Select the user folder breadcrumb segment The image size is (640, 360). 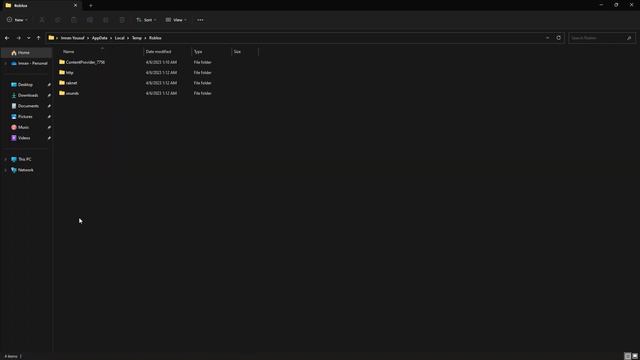(73, 38)
